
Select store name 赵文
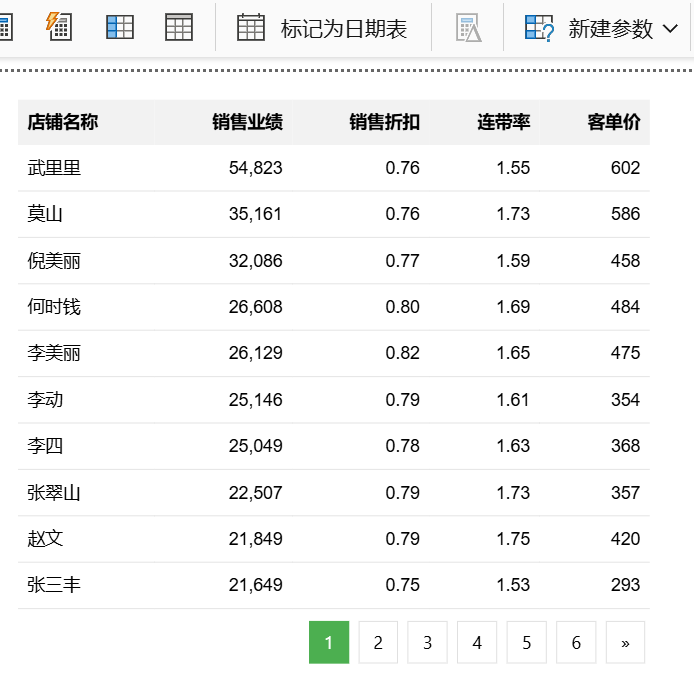(45, 539)
